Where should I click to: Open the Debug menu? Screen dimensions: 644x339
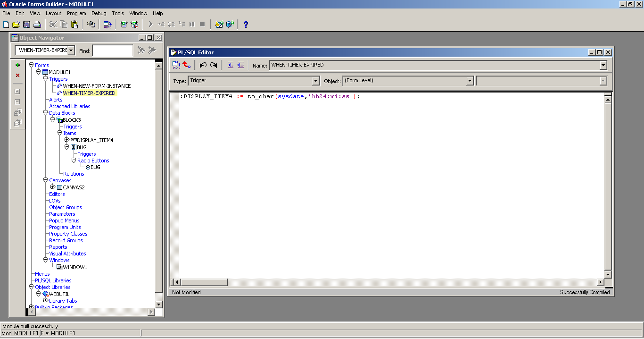point(99,13)
